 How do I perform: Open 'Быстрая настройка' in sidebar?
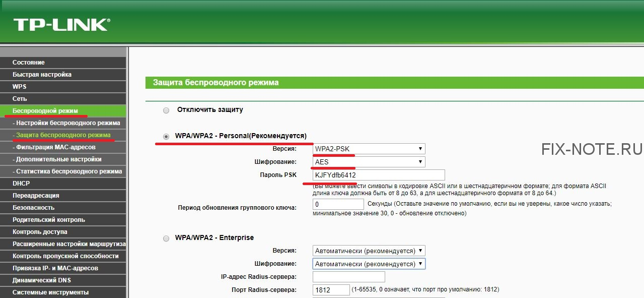point(42,75)
